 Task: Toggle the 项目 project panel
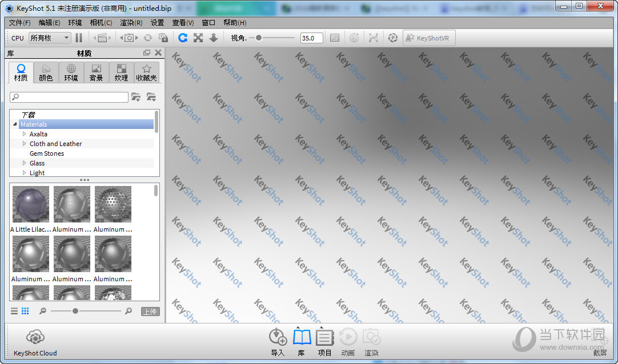click(x=325, y=337)
